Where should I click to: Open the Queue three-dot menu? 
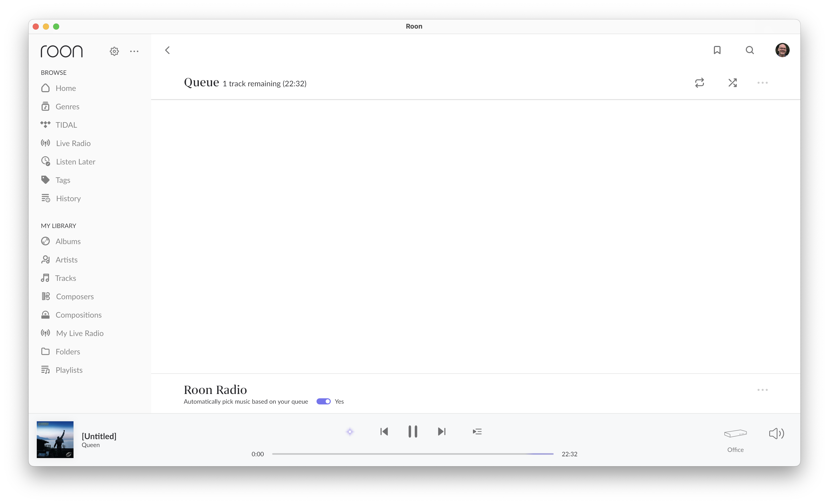point(762,83)
